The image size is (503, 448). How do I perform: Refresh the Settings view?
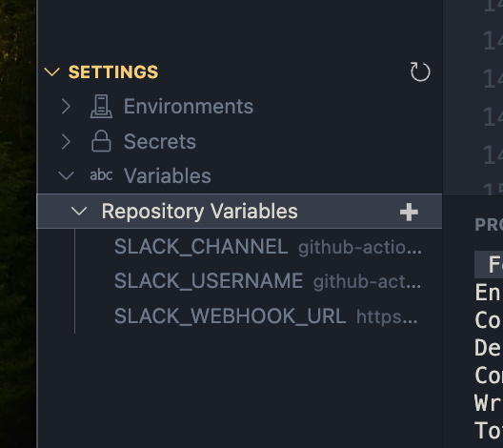(x=420, y=71)
